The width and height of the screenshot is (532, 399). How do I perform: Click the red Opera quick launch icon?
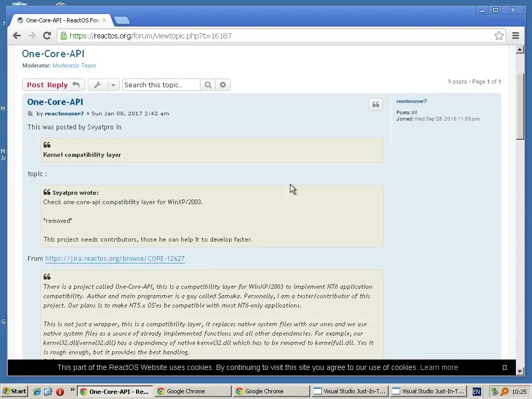click(x=60, y=392)
